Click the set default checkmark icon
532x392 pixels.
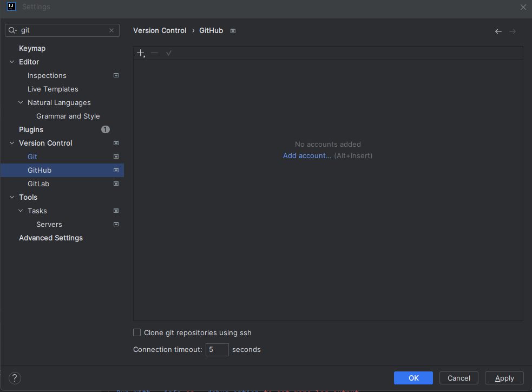click(169, 53)
